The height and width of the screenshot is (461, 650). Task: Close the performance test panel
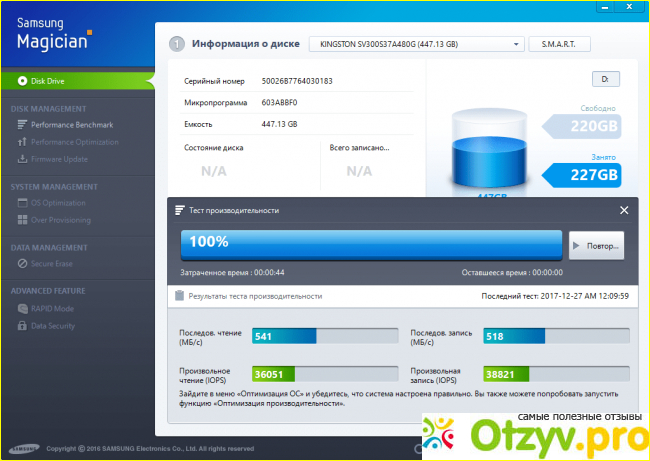(624, 210)
